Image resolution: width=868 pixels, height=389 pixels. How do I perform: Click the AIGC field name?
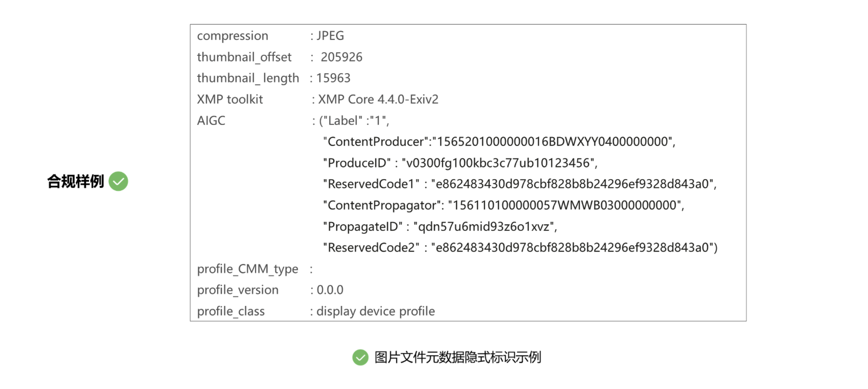211,121
